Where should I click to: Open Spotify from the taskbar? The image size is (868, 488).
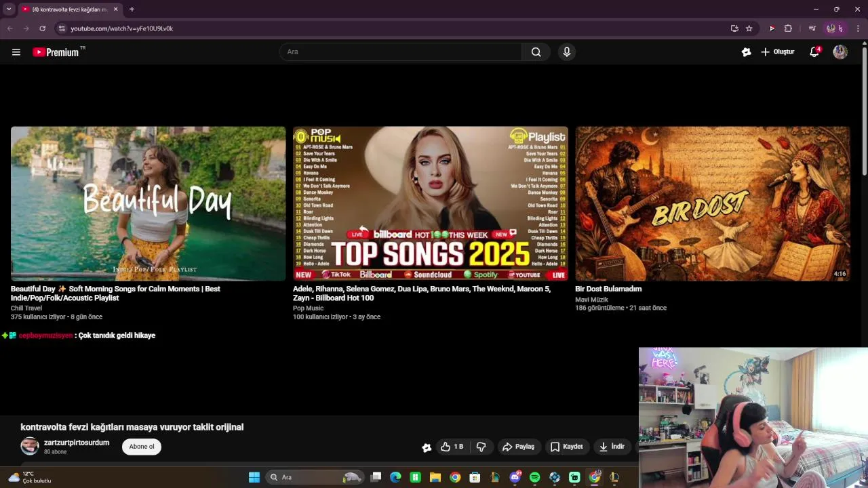tap(534, 477)
